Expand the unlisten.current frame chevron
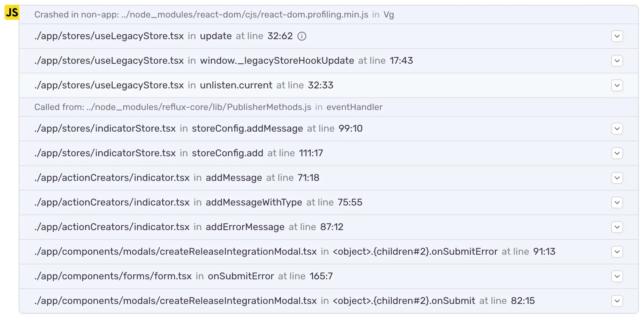644x317 pixels. coord(617,85)
